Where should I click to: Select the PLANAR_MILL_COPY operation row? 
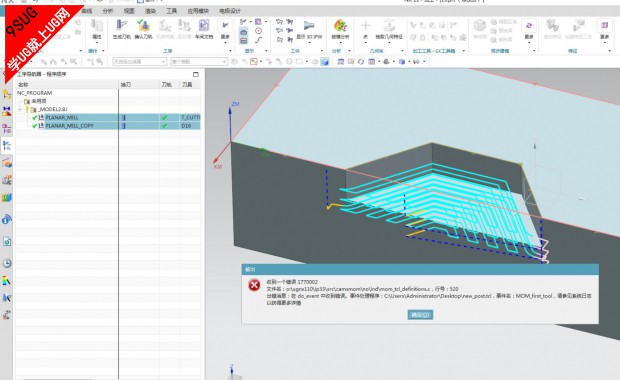[107, 126]
